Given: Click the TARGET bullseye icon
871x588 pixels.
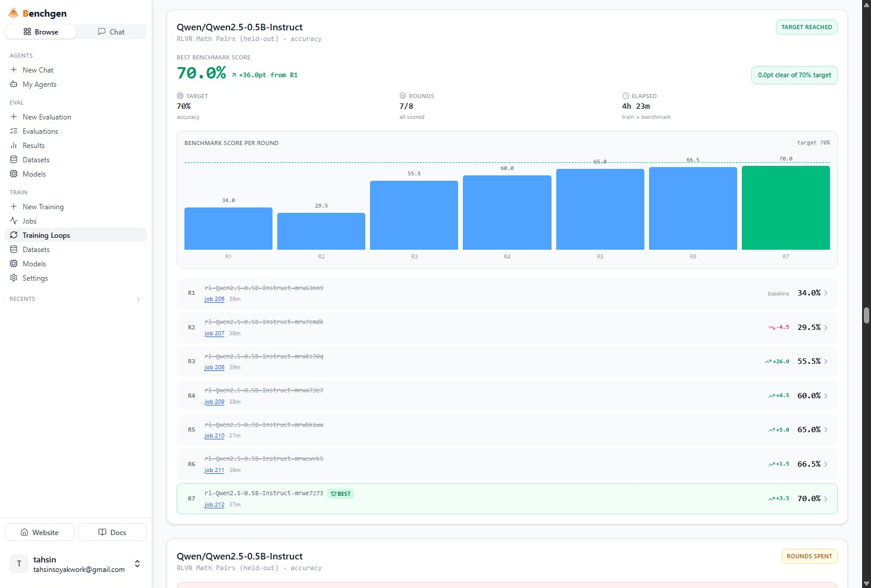Looking at the screenshot, I should pyautogui.click(x=180, y=96).
